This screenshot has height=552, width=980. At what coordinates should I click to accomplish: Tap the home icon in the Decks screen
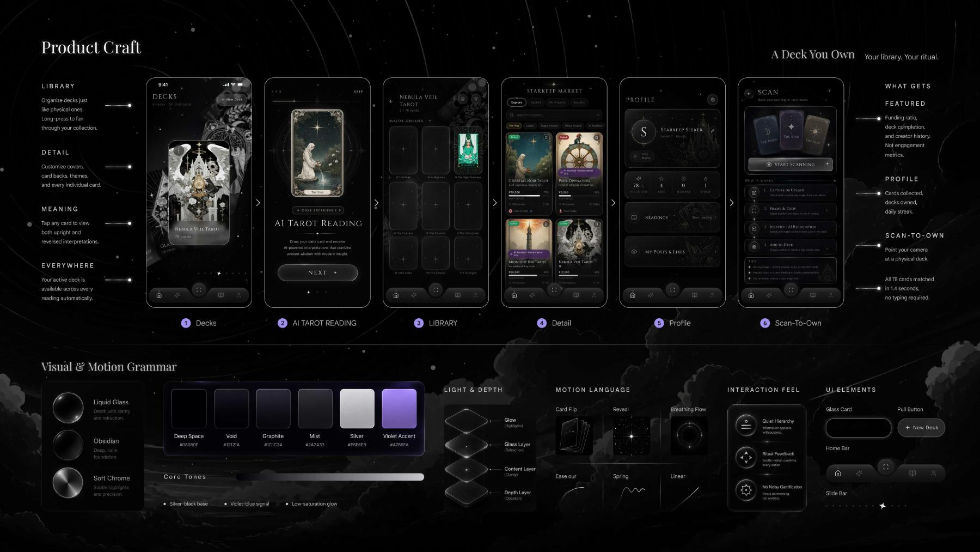(159, 295)
